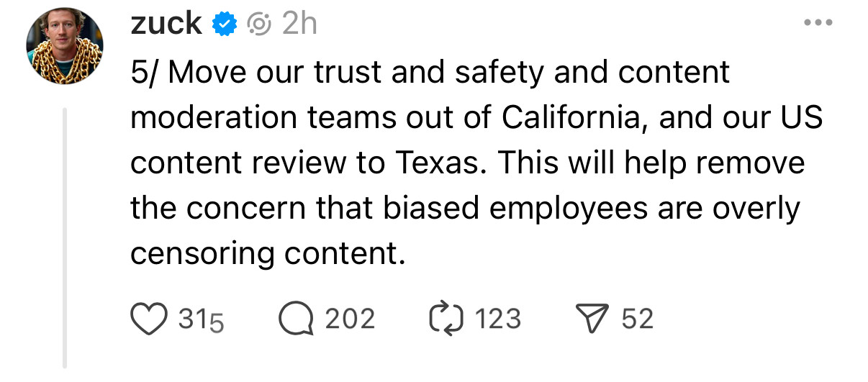The height and width of the screenshot is (382, 868).
Task: Visit the zuck username profile link
Action: (x=166, y=25)
